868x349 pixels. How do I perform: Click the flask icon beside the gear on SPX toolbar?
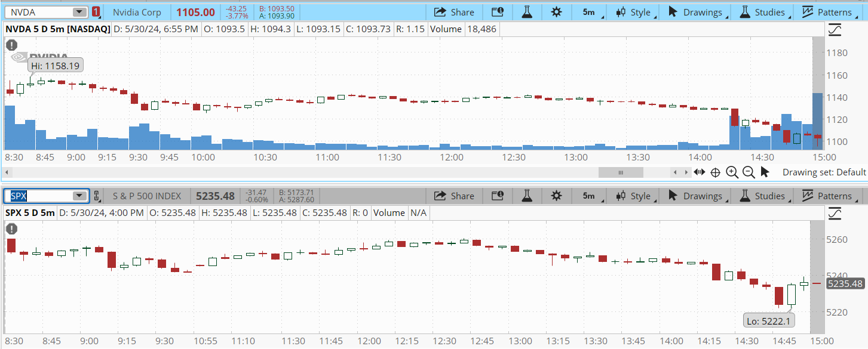click(526, 196)
